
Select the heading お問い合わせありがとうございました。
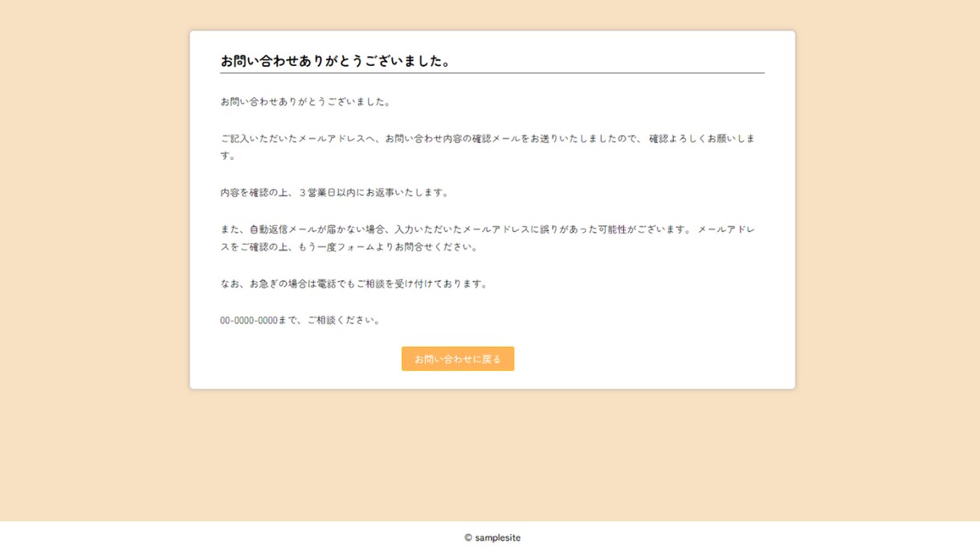[337, 62]
